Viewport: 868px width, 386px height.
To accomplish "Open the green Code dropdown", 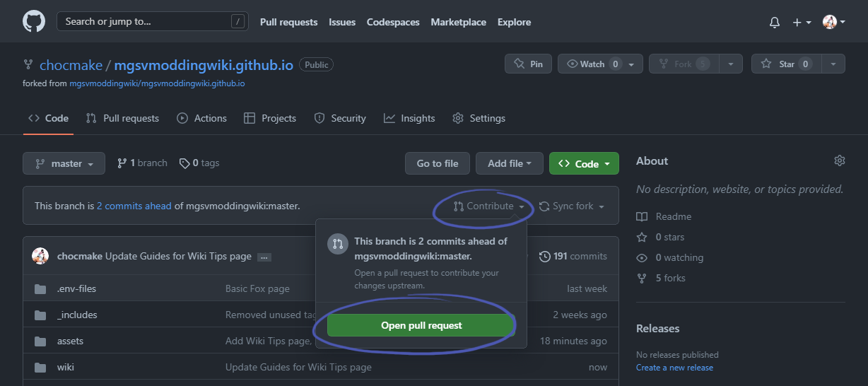I will [x=584, y=163].
